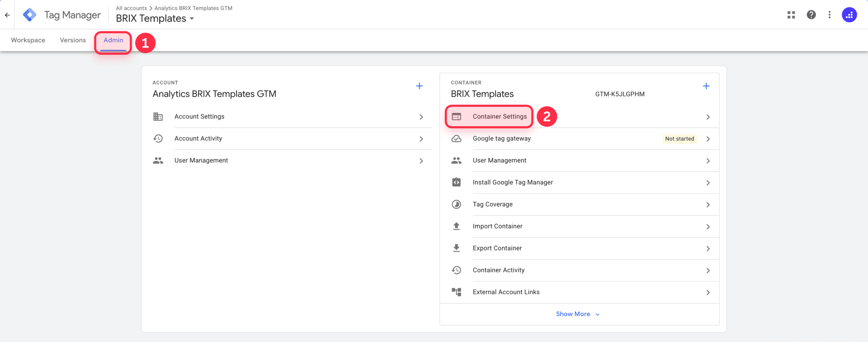Image resolution: width=868 pixels, height=342 pixels.
Task: Click the plus icon to create account
Action: pyautogui.click(x=420, y=86)
